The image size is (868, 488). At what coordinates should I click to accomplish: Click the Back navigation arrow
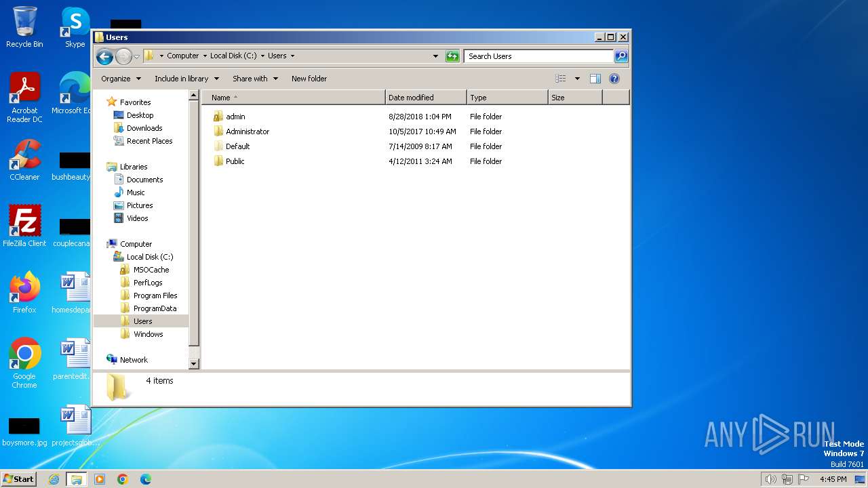104,56
